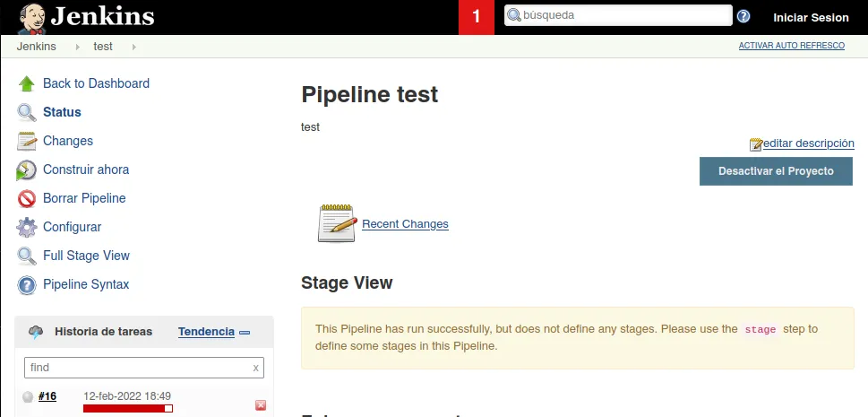Go to Jenkins breadcrumb link
Image resolution: width=868 pixels, height=417 pixels.
36,47
